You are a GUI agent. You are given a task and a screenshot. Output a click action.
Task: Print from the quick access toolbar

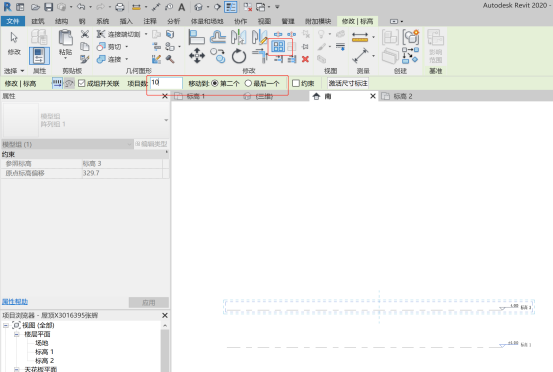click(x=120, y=7)
